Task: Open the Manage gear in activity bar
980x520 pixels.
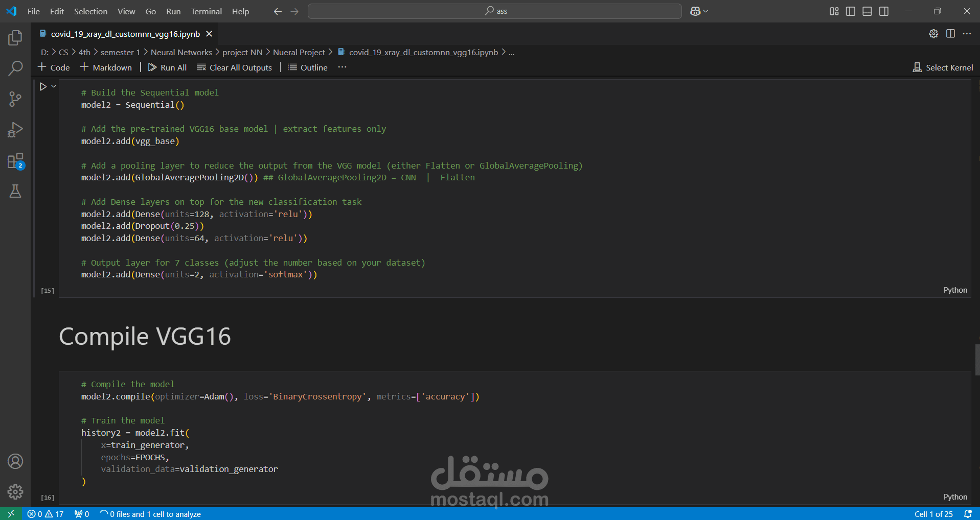Action: (15, 492)
